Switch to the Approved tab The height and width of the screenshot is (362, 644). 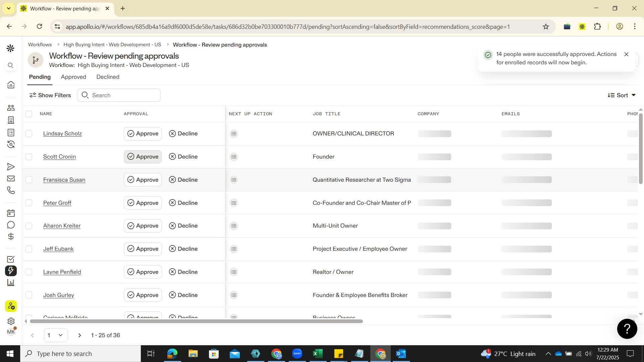[x=73, y=77]
